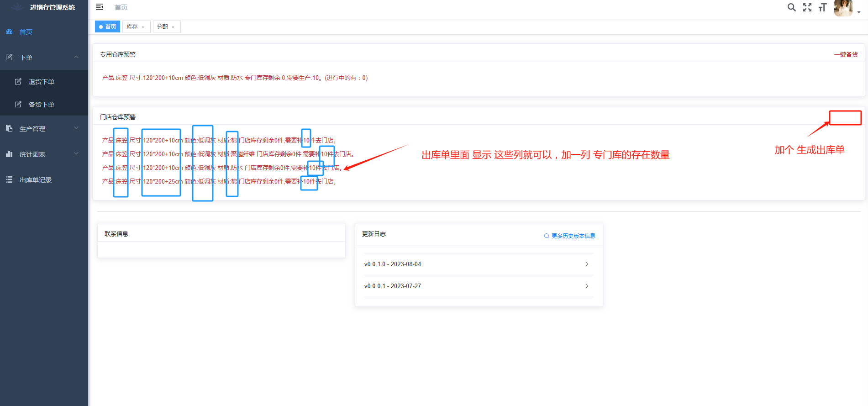The image size is (868, 406).
Task: Collapse sidebar with the hamburger icon
Action: (x=100, y=7)
